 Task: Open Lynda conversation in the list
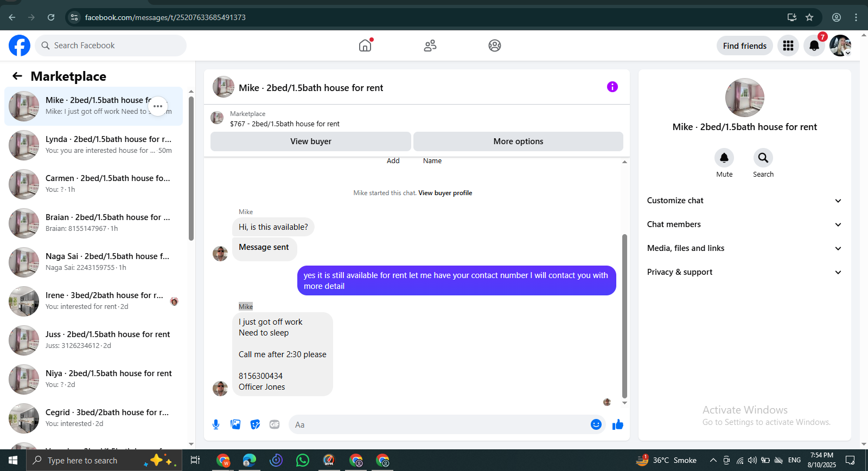(x=93, y=145)
